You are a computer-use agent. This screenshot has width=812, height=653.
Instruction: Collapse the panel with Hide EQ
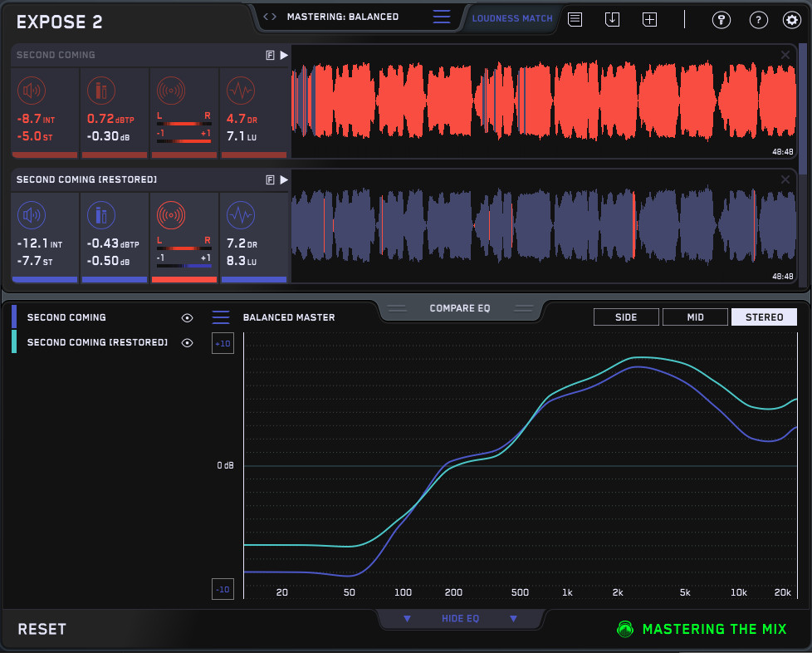tap(460, 619)
